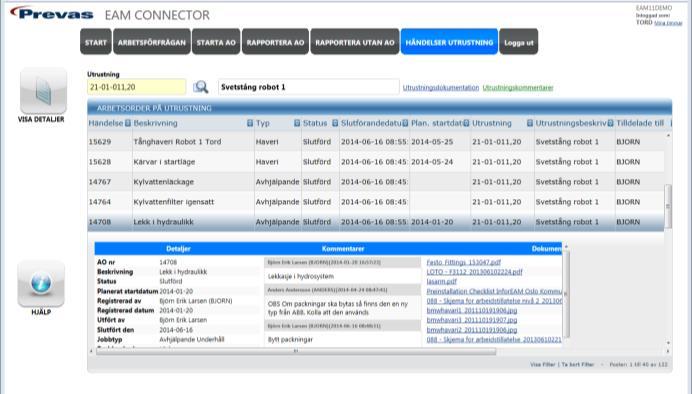
Task: Sort by the Tilldelade till column header
Action: pos(640,123)
